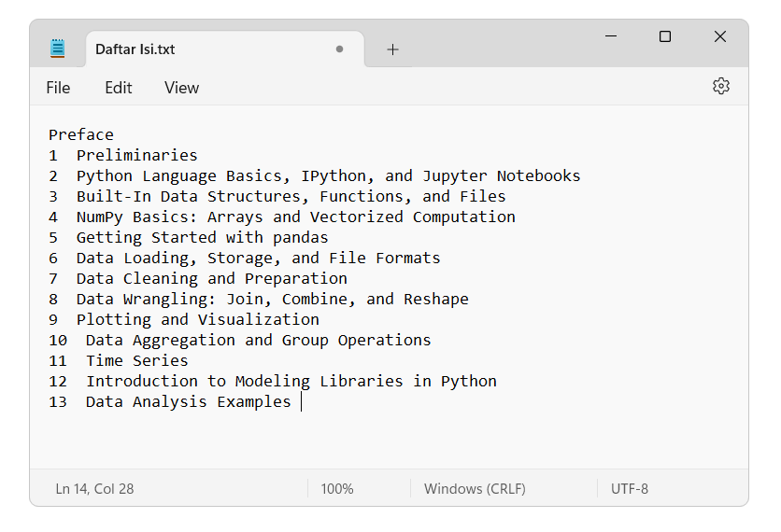The height and width of the screenshot is (532, 781).
Task: Click the line '13 Data Analysis Examples'
Action: pyautogui.click(x=170, y=401)
